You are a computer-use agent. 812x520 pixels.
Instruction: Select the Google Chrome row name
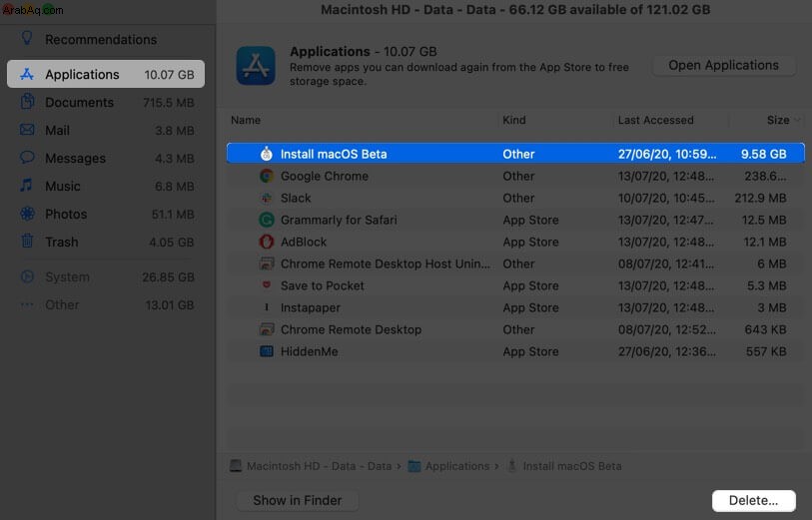325,176
